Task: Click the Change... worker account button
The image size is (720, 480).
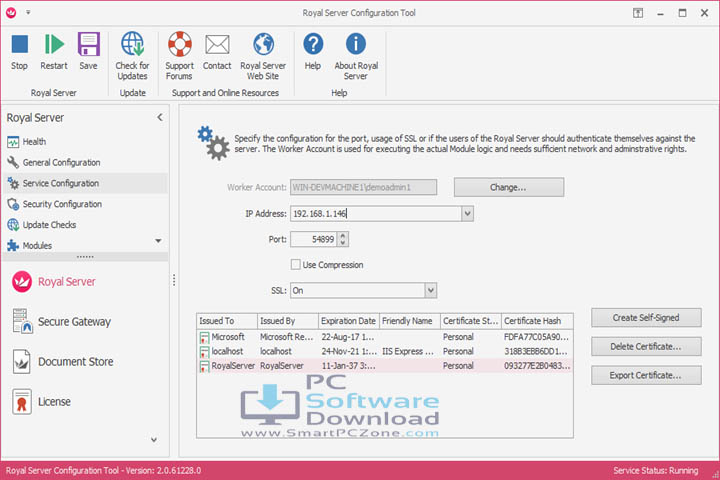Action: point(509,187)
